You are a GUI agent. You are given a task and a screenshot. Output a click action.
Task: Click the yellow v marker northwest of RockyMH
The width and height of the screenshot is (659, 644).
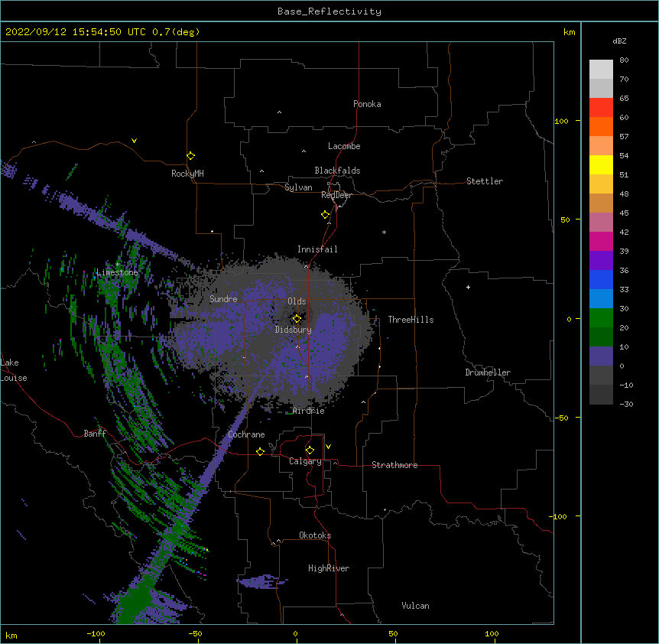pyautogui.click(x=134, y=141)
